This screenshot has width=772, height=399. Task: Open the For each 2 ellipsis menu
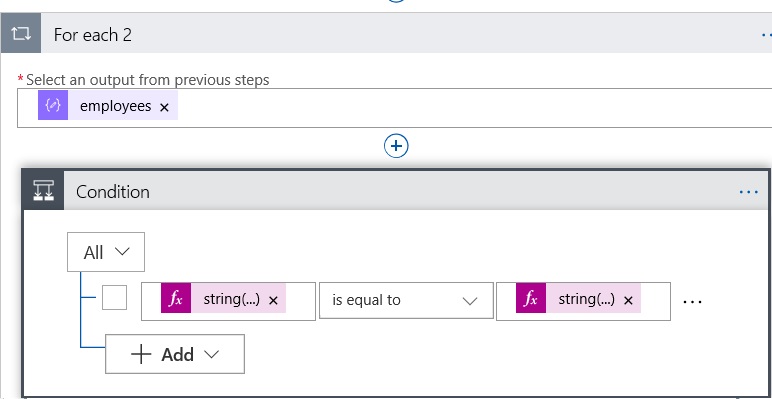click(x=766, y=35)
